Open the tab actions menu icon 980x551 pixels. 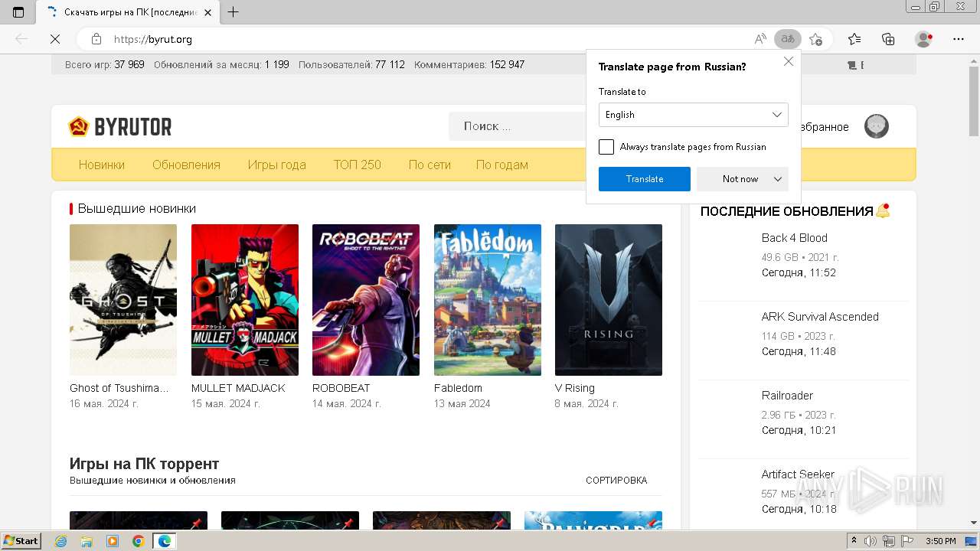pos(18,12)
